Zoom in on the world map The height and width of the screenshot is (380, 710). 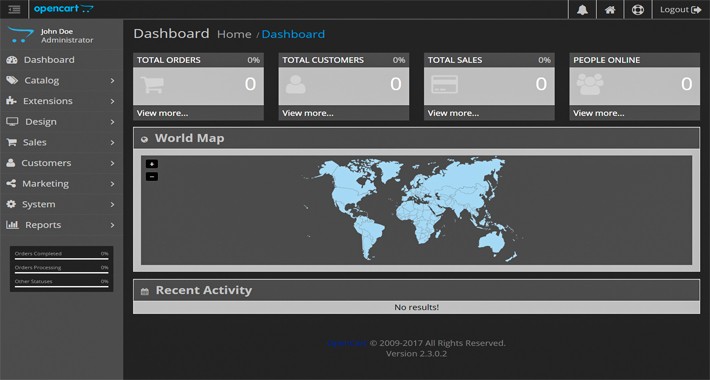[152, 164]
